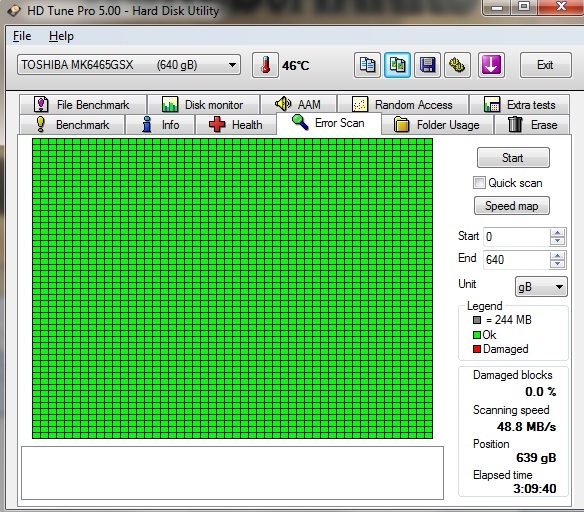Click the magnifier icon on Error Scan tab

coord(300,123)
